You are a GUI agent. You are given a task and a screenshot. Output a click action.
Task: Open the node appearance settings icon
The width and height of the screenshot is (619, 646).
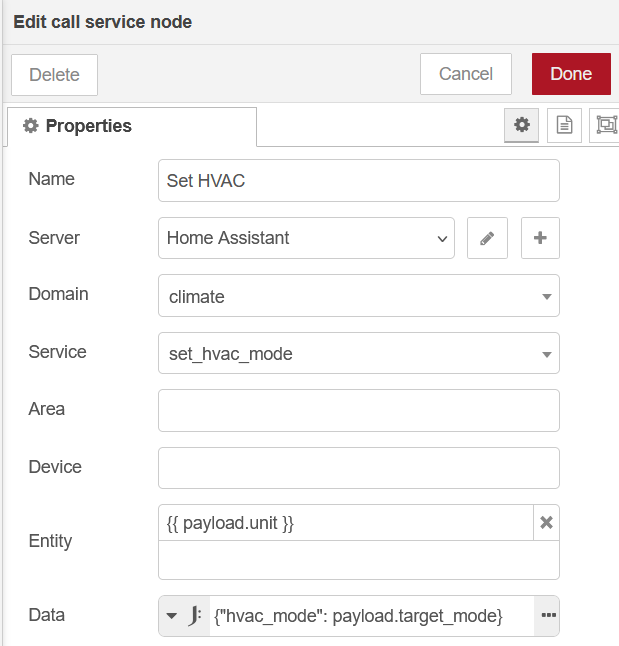605,125
